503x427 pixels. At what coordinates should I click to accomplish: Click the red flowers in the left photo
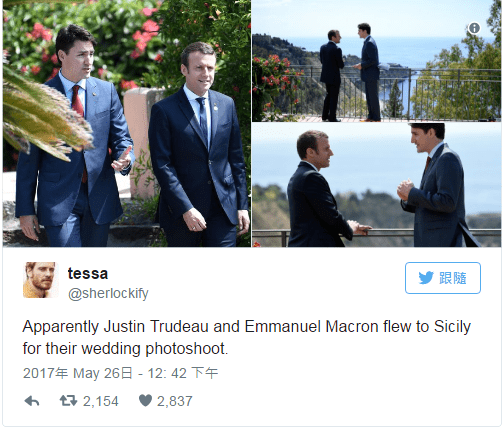point(143,35)
